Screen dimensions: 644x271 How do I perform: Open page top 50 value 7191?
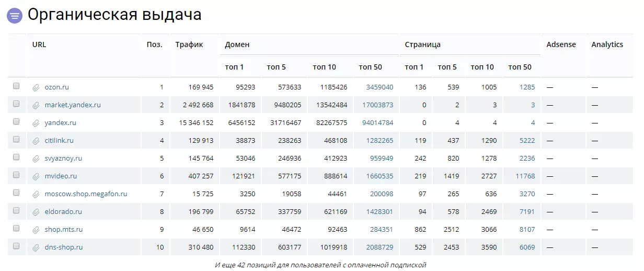tap(527, 212)
